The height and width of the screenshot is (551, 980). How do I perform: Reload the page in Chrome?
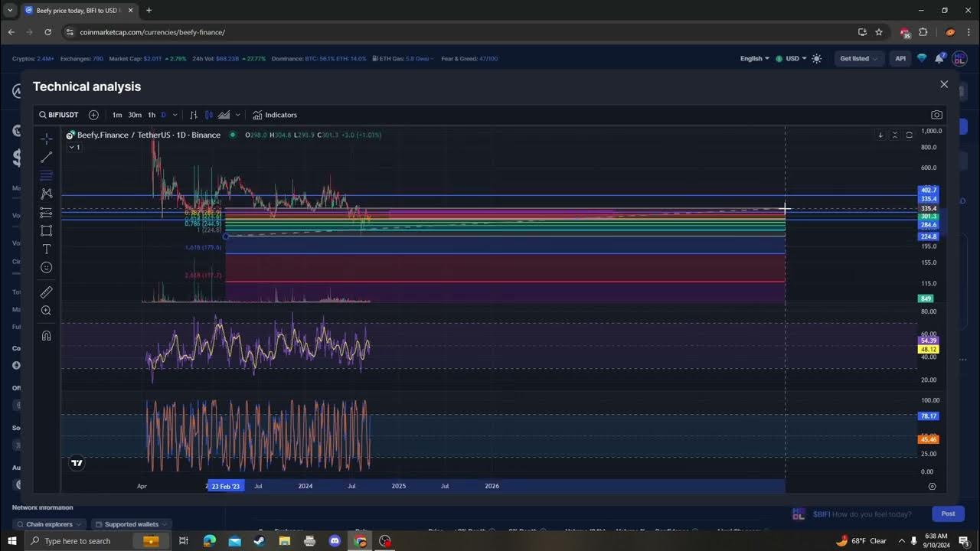pyautogui.click(x=47, y=32)
